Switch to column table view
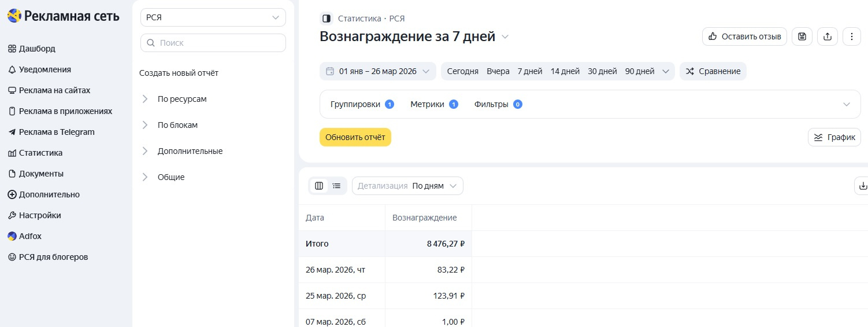 tap(319, 186)
